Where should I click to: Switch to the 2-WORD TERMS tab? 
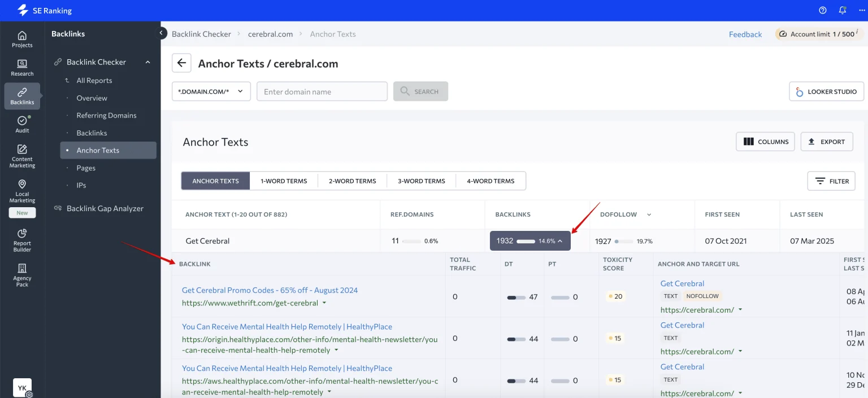(352, 181)
